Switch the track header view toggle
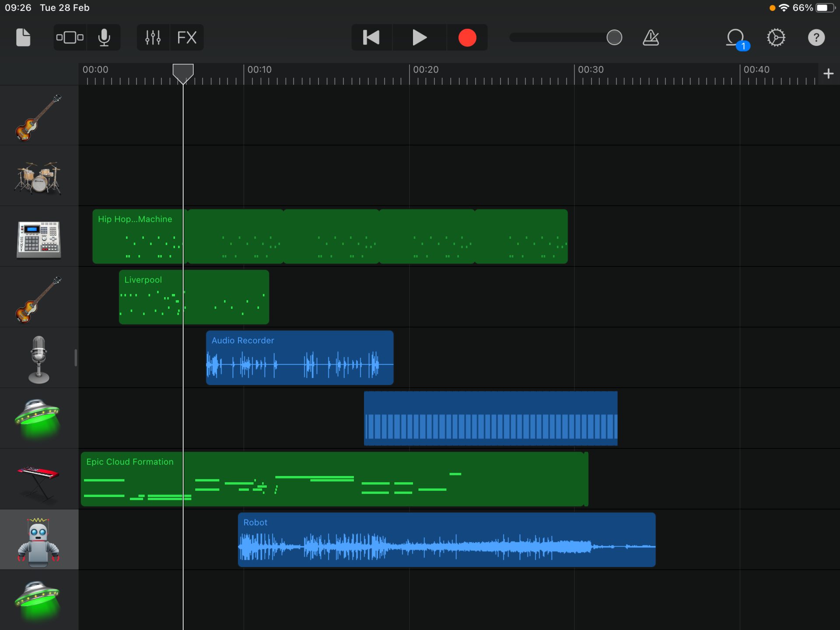 click(70, 37)
